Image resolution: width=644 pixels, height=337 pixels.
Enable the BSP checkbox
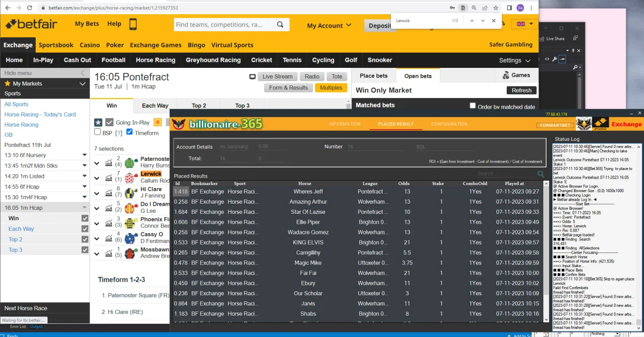pos(98,132)
